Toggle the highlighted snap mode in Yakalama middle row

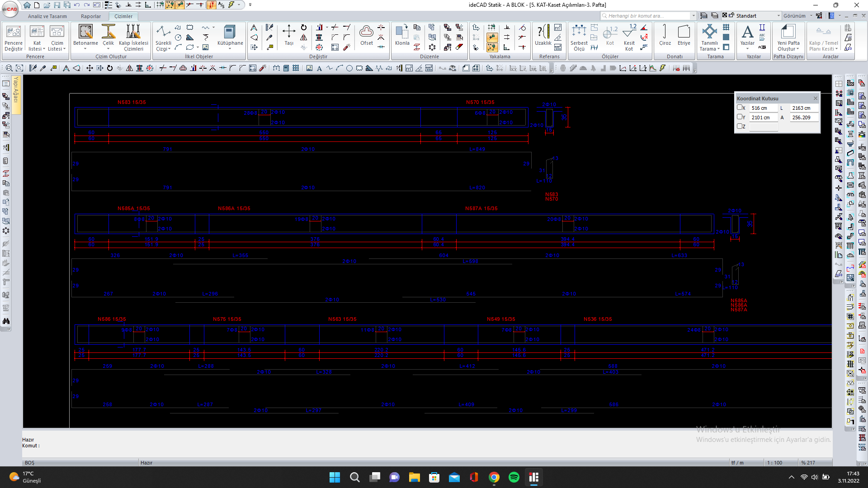pos(492,38)
